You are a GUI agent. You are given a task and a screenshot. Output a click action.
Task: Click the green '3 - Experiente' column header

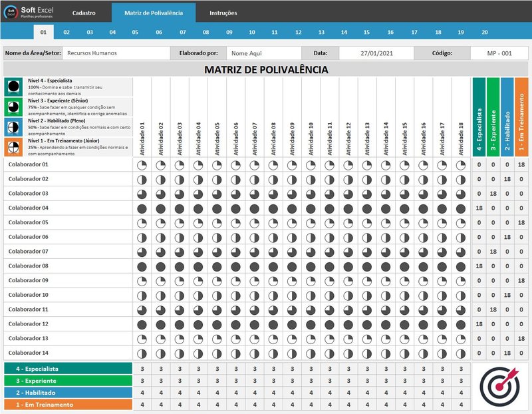(x=493, y=117)
